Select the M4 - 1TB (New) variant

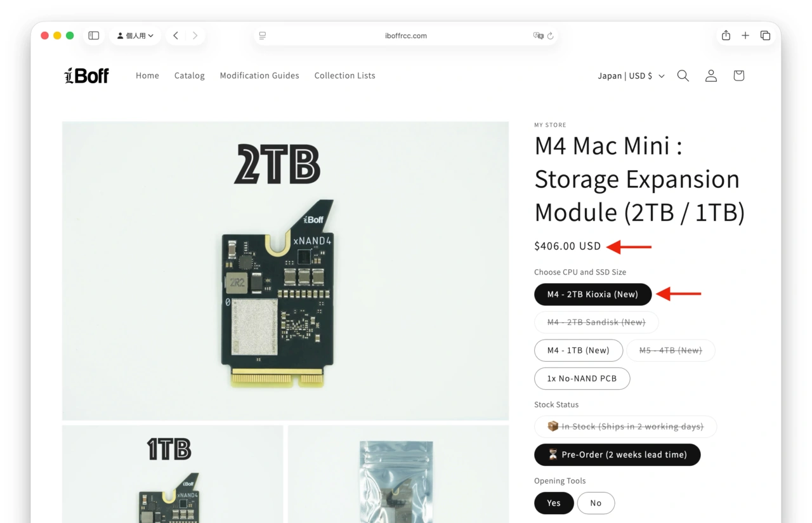coord(579,350)
